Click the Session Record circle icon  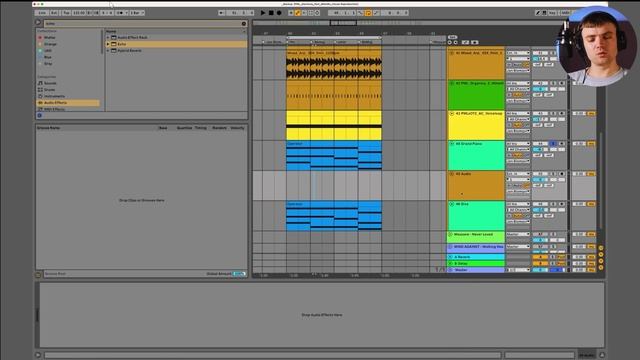(x=317, y=13)
